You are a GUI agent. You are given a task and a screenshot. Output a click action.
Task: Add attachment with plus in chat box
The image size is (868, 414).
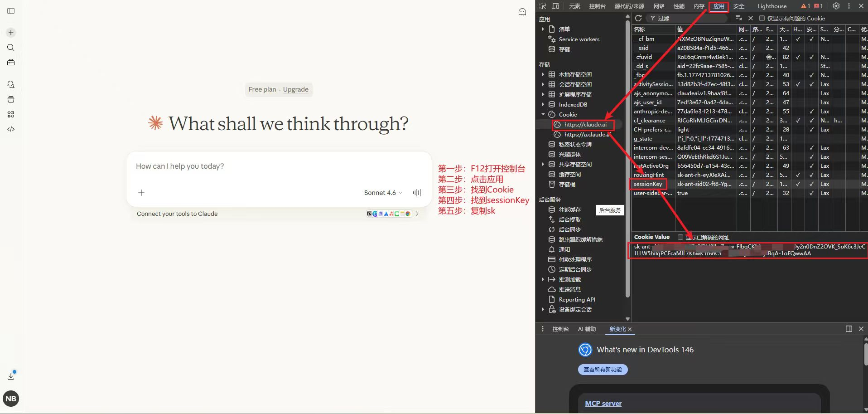coord(141,193)
